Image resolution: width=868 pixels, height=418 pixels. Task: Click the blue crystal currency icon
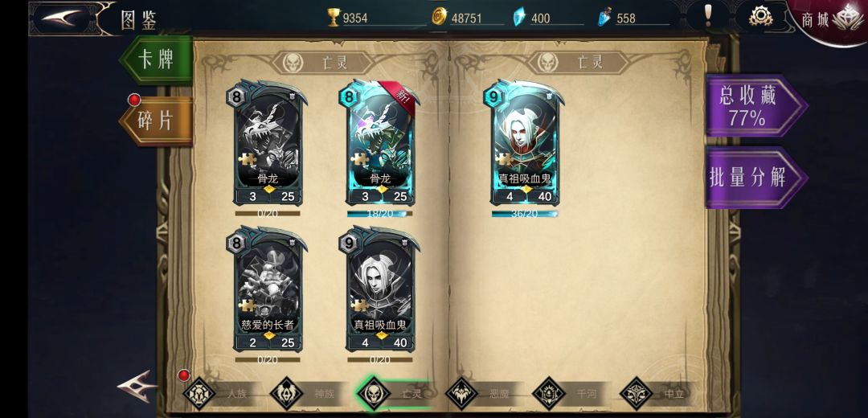pos(518,17)
